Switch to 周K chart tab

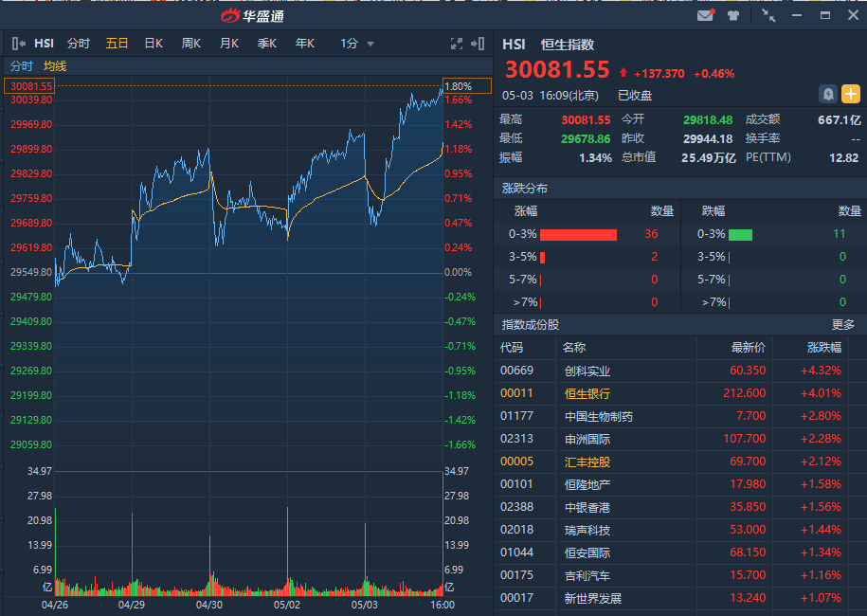pyautogui.click(x=191, y=44)
